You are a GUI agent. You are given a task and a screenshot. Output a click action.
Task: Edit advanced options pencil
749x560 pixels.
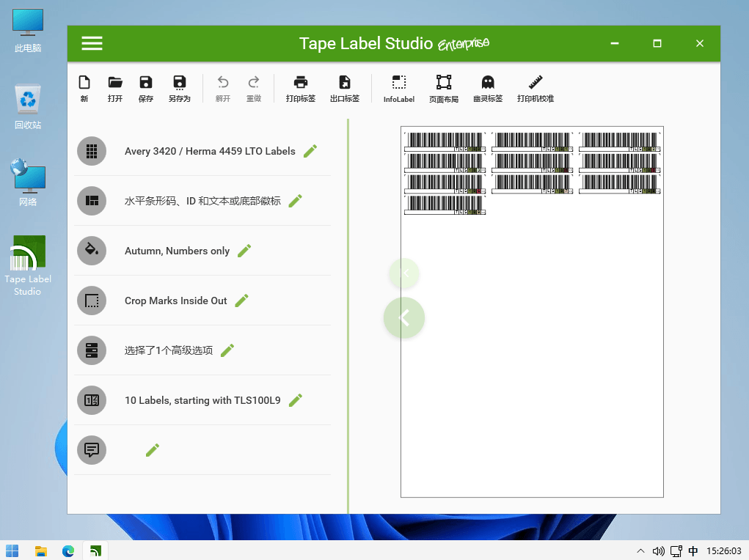pos(227,350)
